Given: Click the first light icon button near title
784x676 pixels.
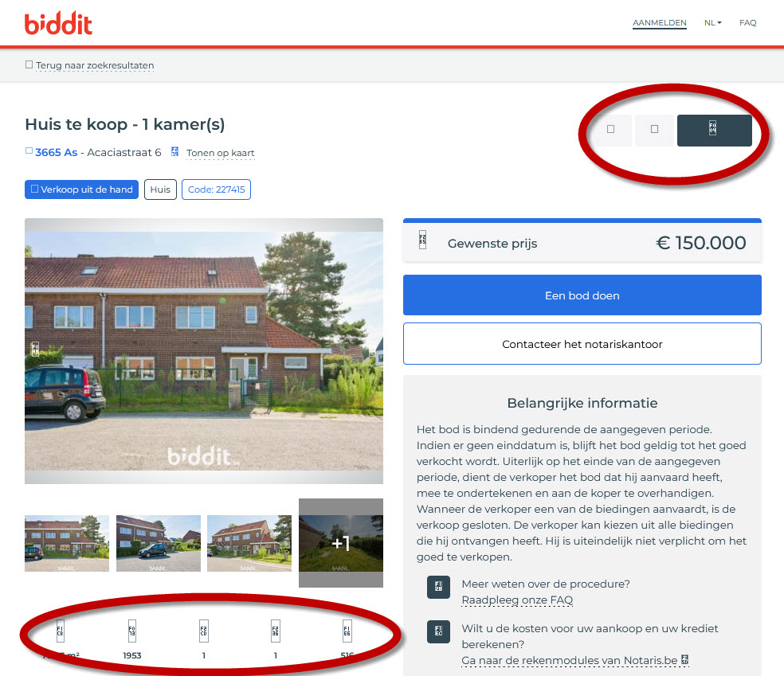Looking at the screenshot, I should pos(610,130).
